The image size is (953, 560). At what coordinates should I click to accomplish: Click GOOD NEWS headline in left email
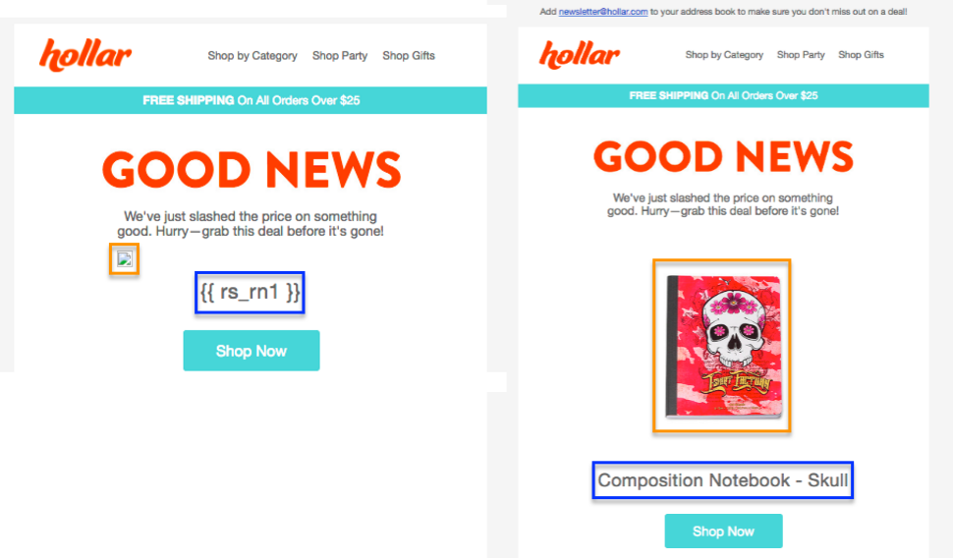point(252,169)
